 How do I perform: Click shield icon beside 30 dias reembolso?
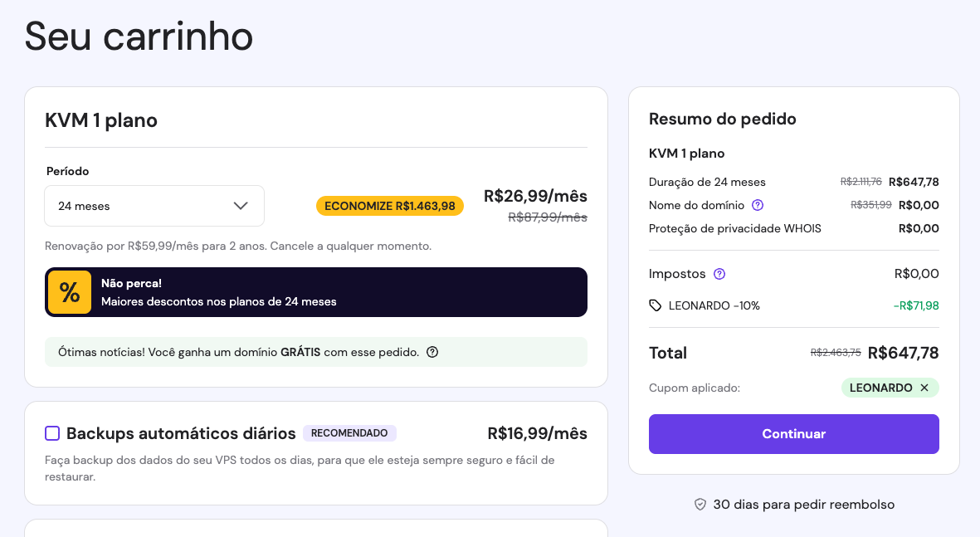(x=700, y=505)
